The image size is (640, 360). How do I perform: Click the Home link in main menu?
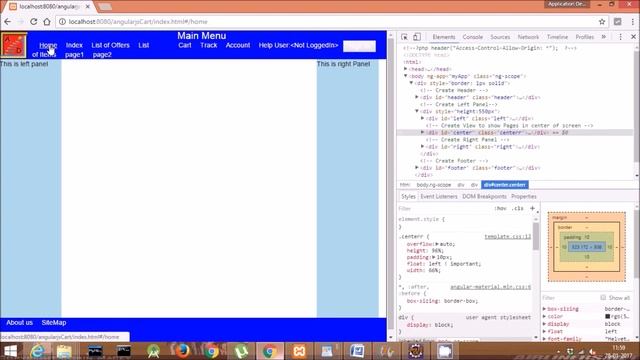[48, 45]
